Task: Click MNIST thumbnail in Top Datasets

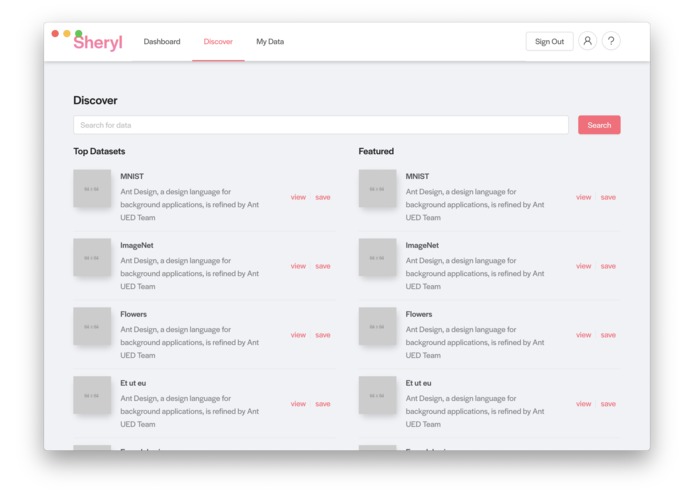Action: pos(92,188)
